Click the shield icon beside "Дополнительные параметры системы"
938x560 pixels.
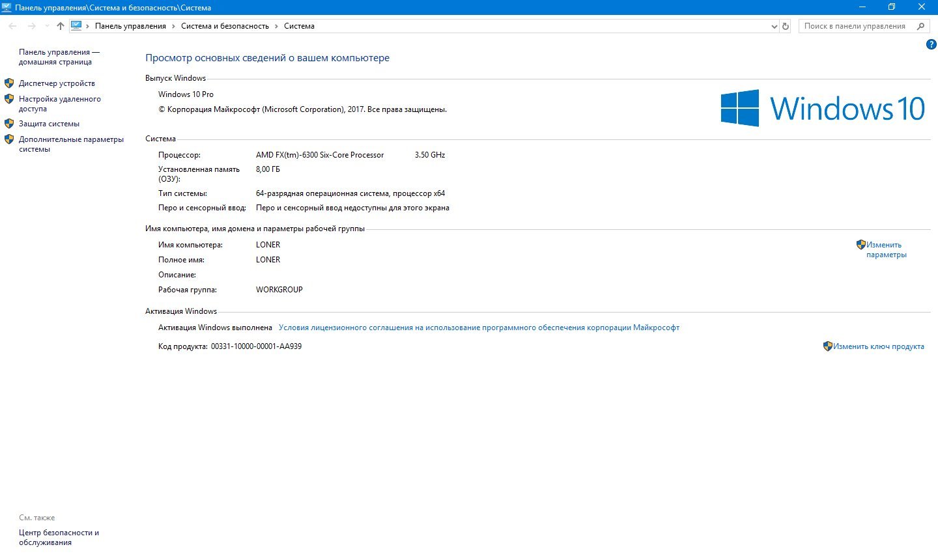coord(9,139)
